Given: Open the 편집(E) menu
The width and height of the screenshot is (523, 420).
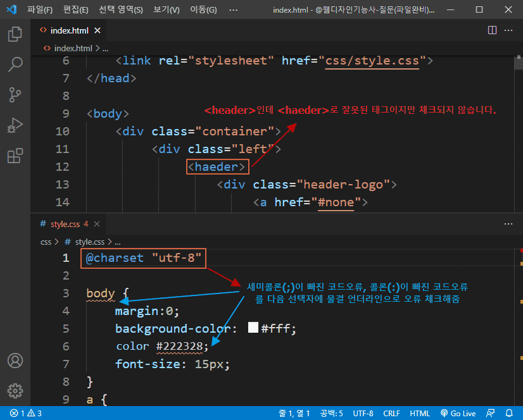Looking at the screenshot, I should click(76, 9).
